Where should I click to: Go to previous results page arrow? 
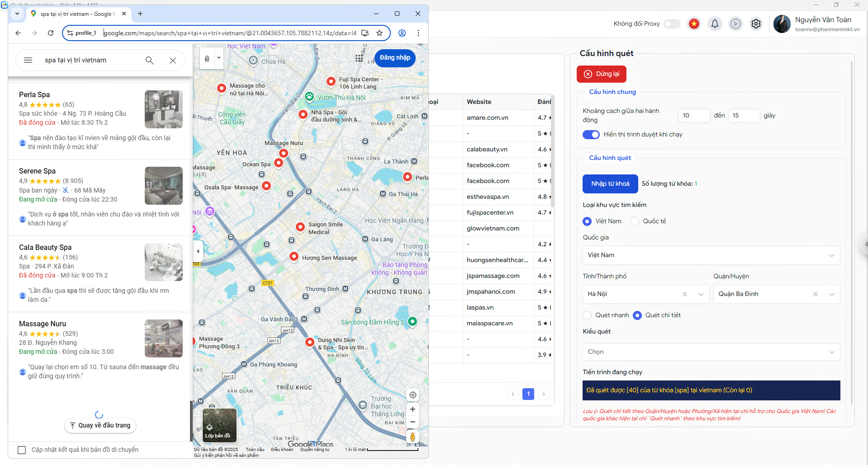(x=513, y=394)
